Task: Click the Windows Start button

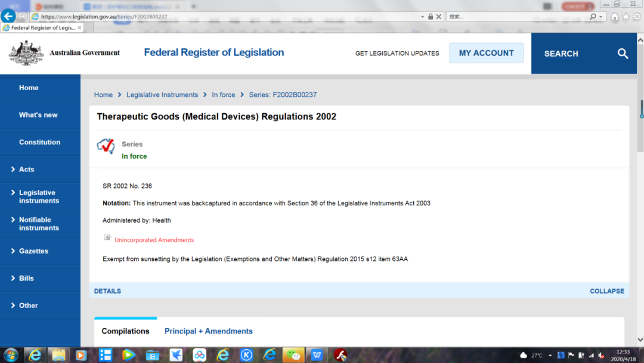Action: 10,355
